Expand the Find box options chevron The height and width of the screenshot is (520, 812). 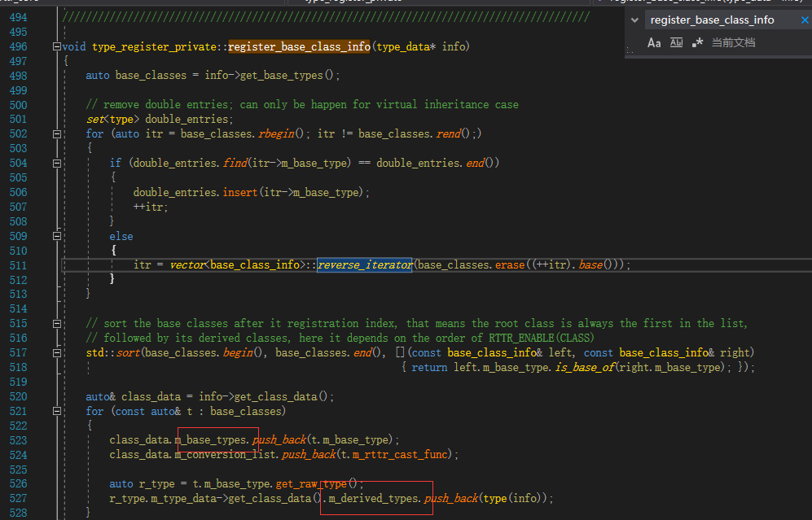click(x=634, y=20)
